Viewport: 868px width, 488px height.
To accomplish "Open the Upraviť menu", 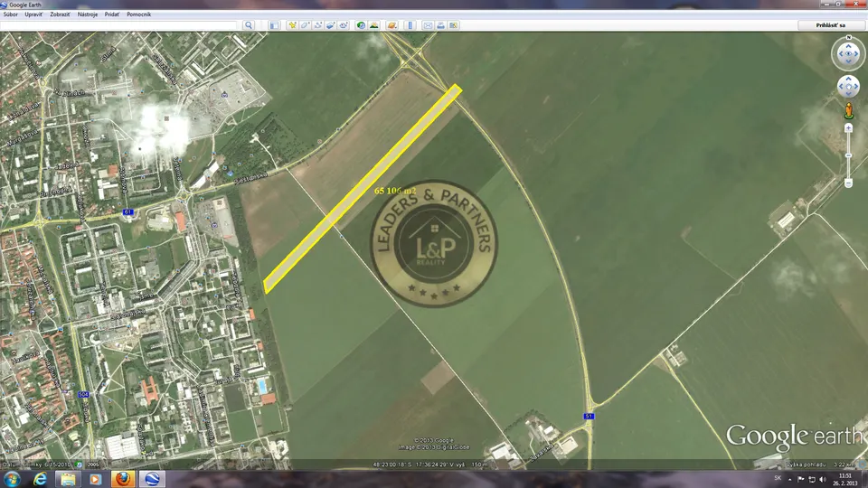I will click(x=33, y=14).
